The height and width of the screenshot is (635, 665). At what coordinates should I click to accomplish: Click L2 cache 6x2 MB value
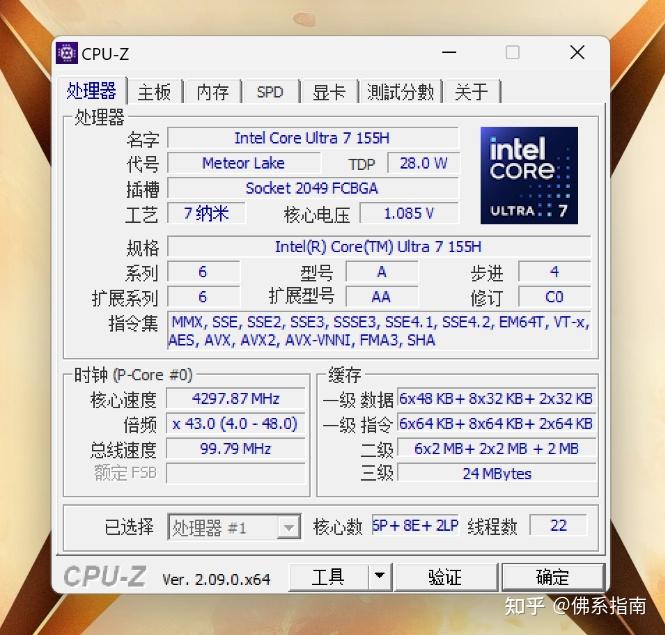(496, 448)
